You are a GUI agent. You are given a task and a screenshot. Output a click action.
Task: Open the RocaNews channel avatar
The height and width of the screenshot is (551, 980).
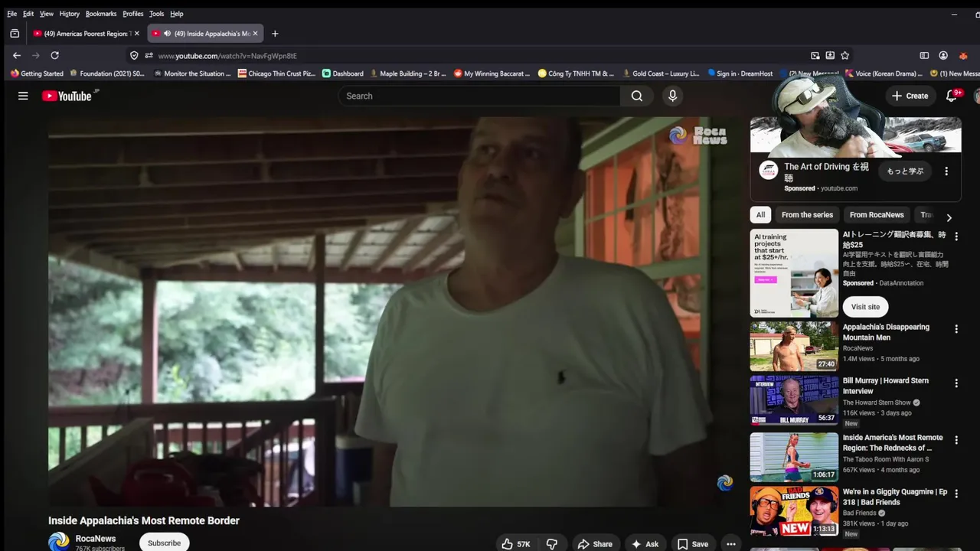point(59,542)
